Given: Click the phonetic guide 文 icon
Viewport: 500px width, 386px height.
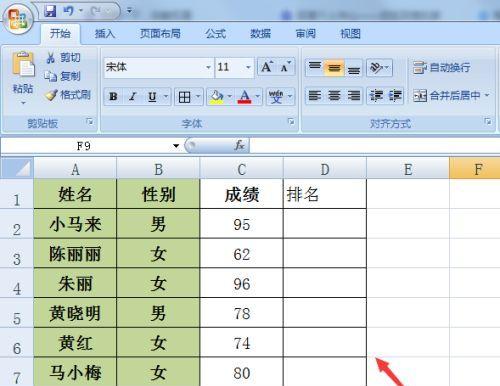Looking at the screenshot, I should [276, 97].
